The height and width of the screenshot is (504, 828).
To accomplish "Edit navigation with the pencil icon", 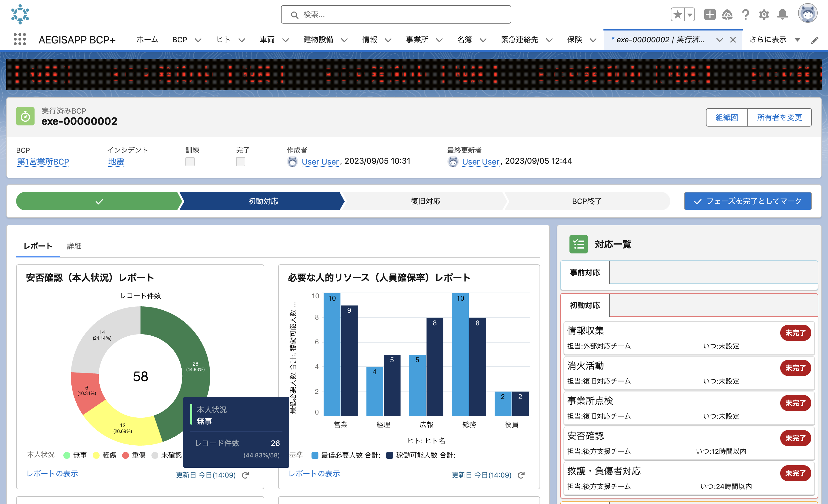I will click(x=814, y=40).
